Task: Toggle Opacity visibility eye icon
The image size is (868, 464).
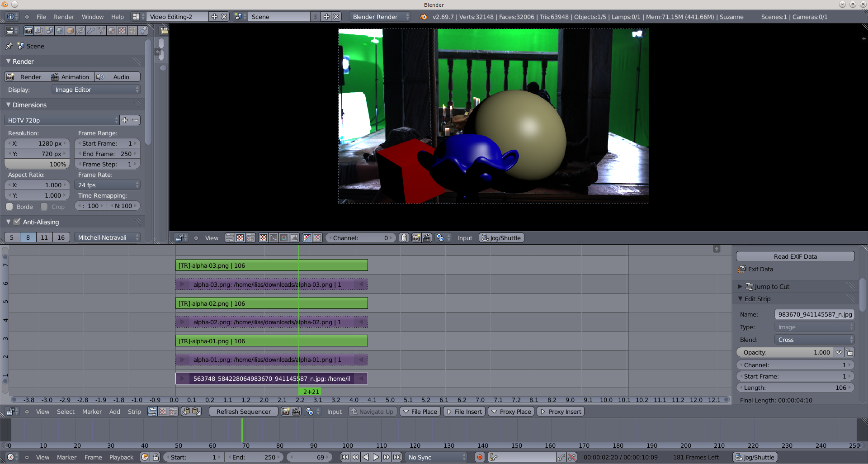Action: pyautogui.click(x=839, y=352)
